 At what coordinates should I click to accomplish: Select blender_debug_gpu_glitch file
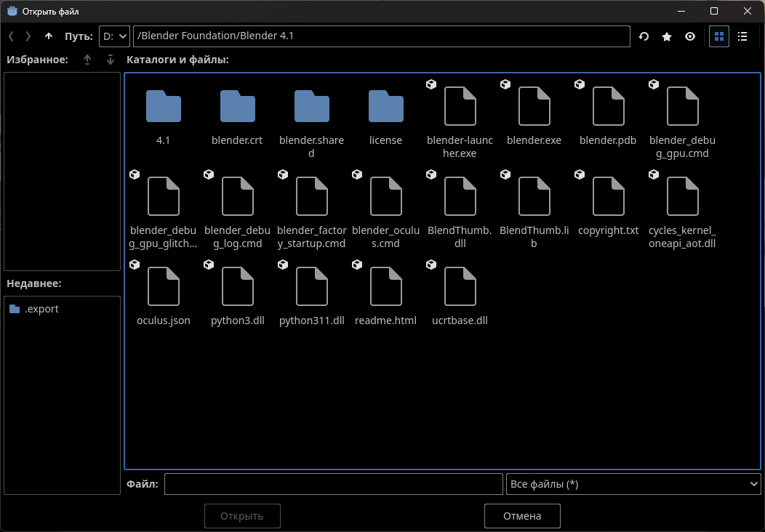(164, 209)
